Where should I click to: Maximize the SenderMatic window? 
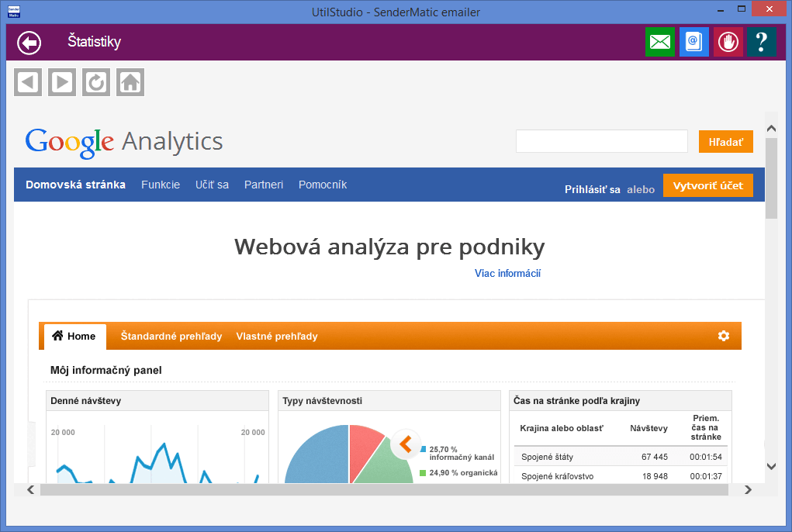point(742,9)
